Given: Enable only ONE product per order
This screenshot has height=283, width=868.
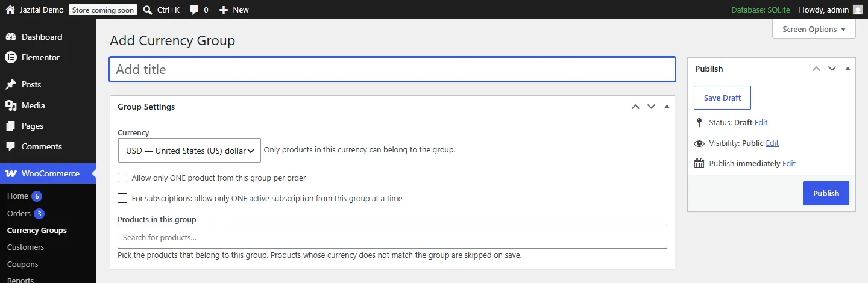Looking at the screenshot, I should point(122,178).
